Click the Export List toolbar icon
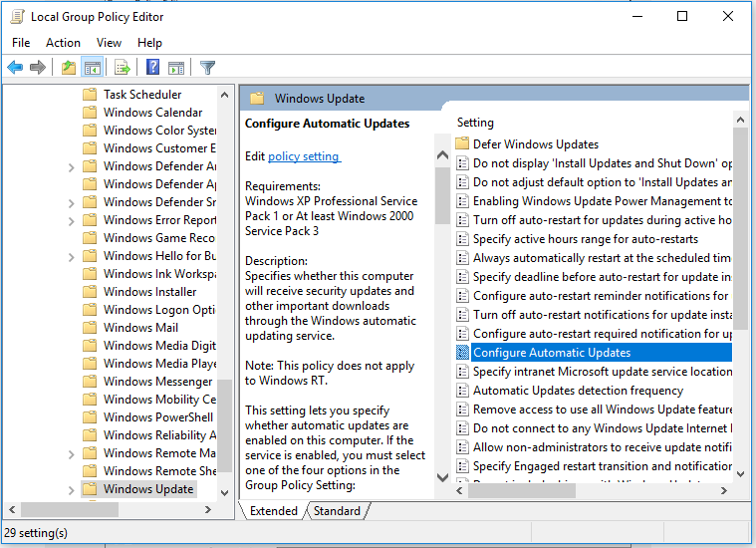 click(x=122, y=67)
